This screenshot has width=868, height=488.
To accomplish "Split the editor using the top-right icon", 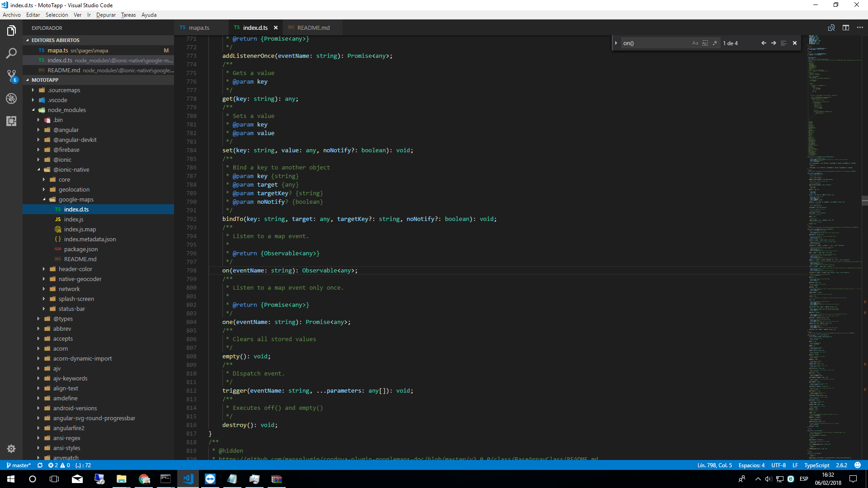I will click(x=846, y=28).
